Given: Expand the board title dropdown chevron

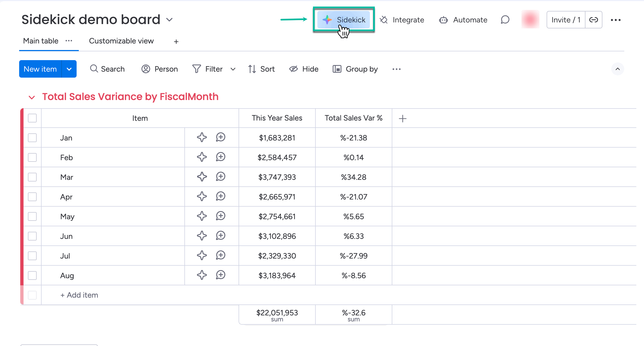Looking at the screenshot, I should [170, 20].
